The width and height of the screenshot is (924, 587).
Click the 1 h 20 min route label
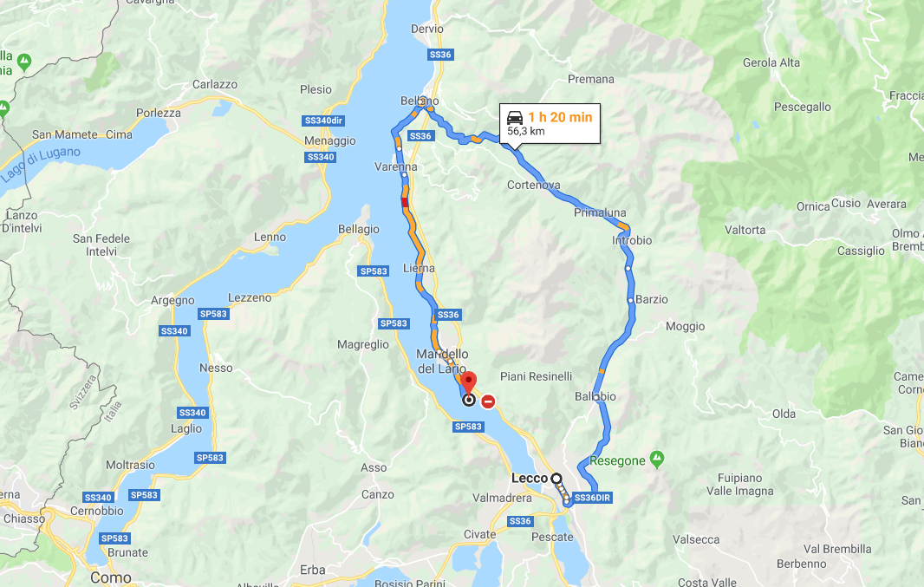[560, 117]
